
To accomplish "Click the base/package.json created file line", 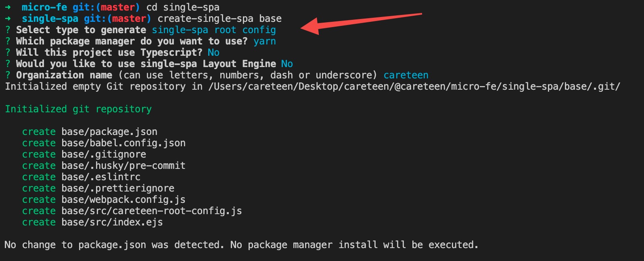I will point(90,132).
